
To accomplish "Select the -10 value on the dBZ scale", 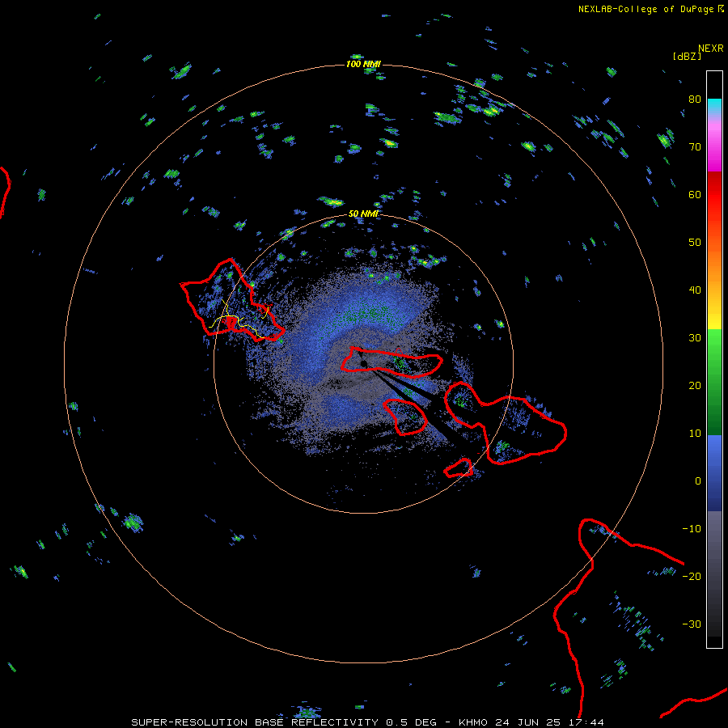I will pyautogui.click(x=692, y=529).
